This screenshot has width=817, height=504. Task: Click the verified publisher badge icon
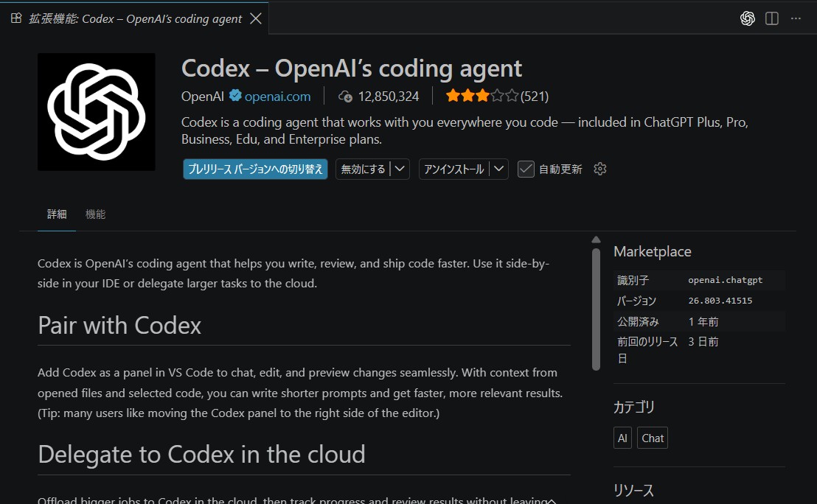235,95
